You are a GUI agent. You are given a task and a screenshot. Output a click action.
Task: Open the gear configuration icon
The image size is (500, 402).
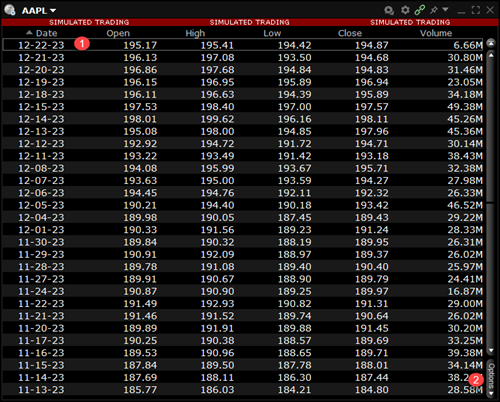405,10
